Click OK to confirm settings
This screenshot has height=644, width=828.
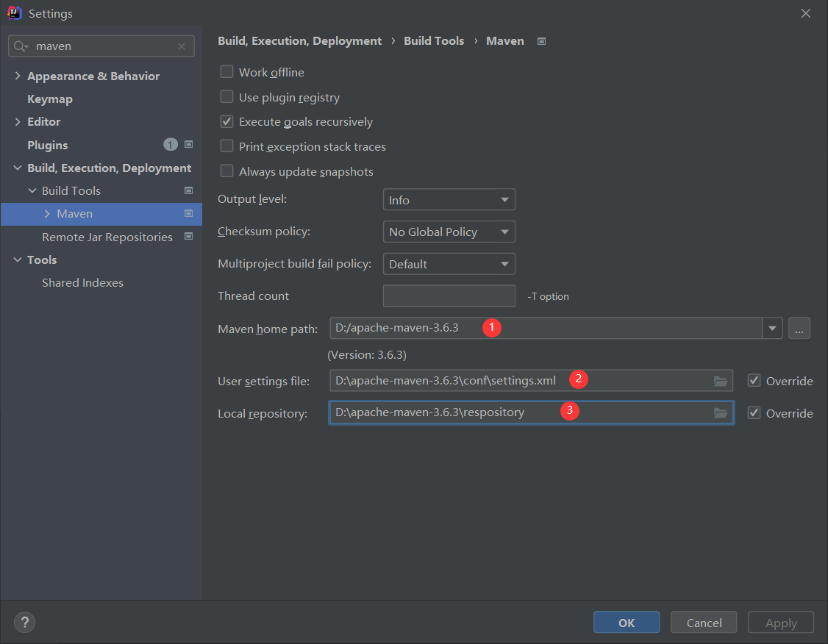click(x=627, y=623)
